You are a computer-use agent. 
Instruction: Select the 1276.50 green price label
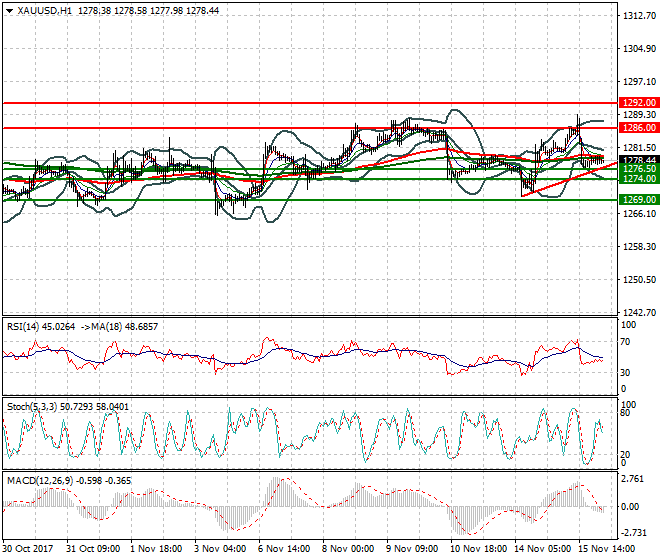(639, 169)
